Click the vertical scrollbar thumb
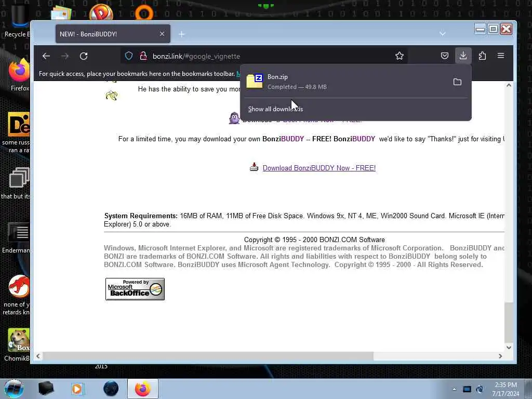Viewport: 532px width, 399px height. click(x=508, y=322)
